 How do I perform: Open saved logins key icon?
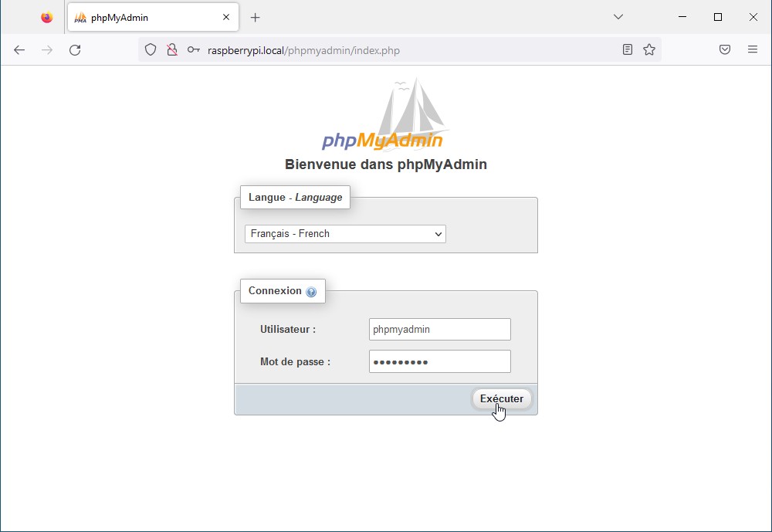click(x=194, y=49)
